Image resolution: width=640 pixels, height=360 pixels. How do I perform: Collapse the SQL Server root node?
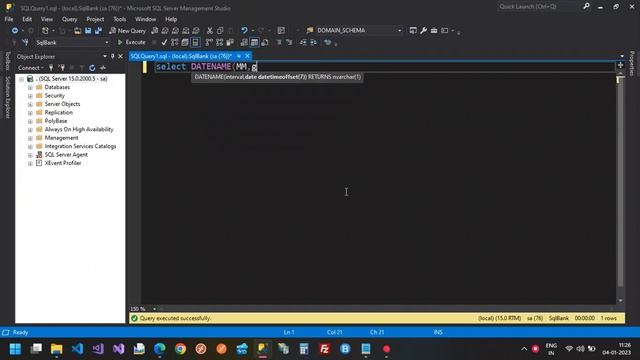(21, 79)
